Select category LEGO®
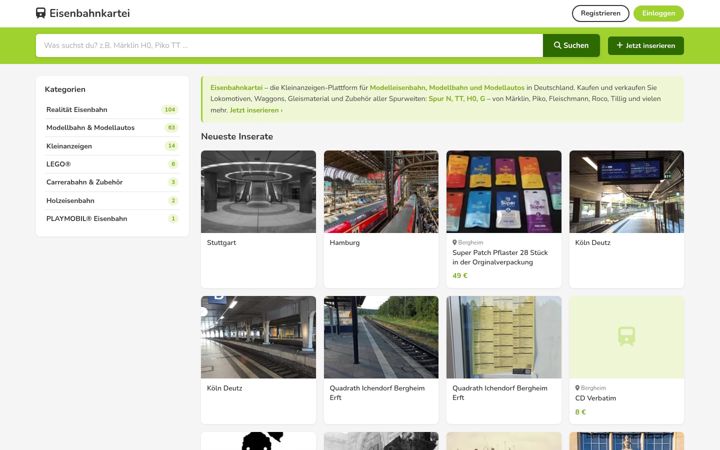 pos(112,164)
